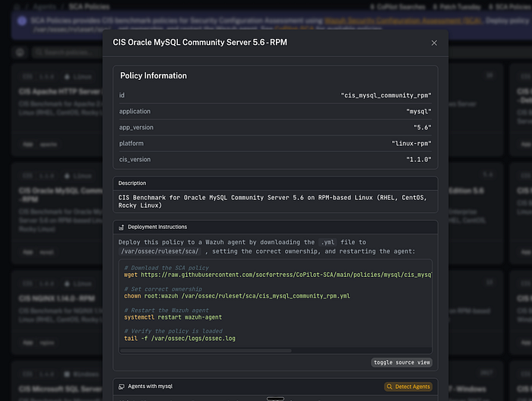532x401 pixels.
Task: Click the wget download command line
Action: (x=278, y=275)
